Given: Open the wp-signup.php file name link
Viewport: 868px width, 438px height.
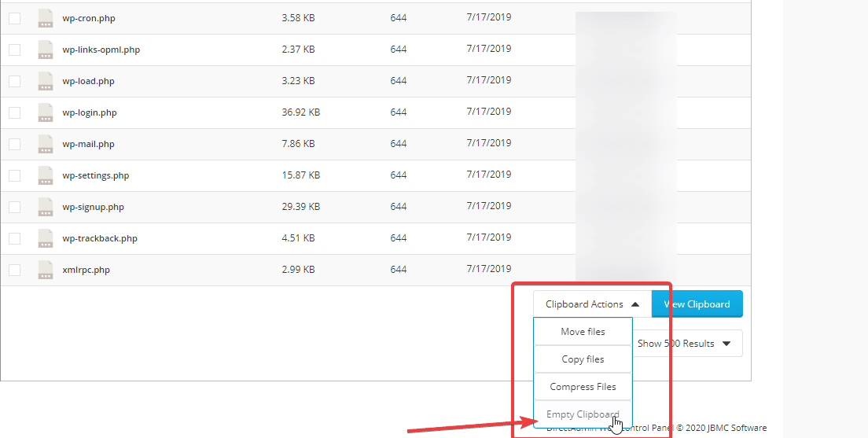Looking at the screenshot, I should (93, 207).
